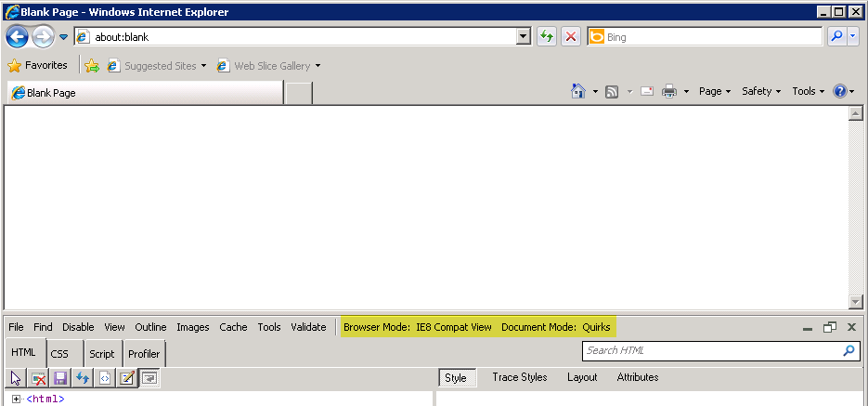
Task: Click the Print icon in the command bar
Action: 669,91
